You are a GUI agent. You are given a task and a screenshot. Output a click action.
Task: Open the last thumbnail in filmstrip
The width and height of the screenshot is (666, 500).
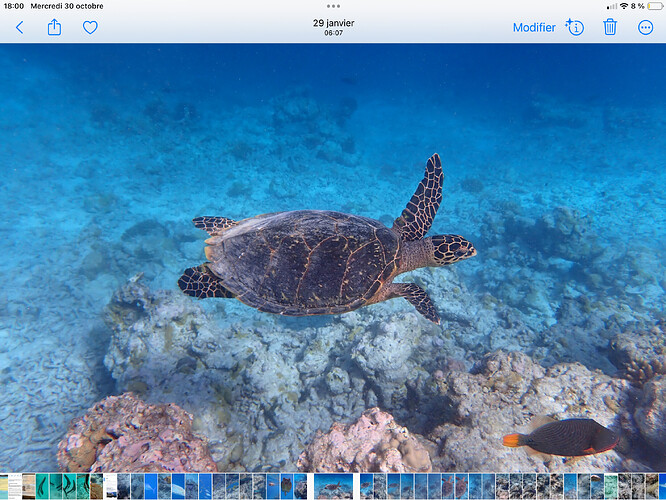click(x=662, y=487)
